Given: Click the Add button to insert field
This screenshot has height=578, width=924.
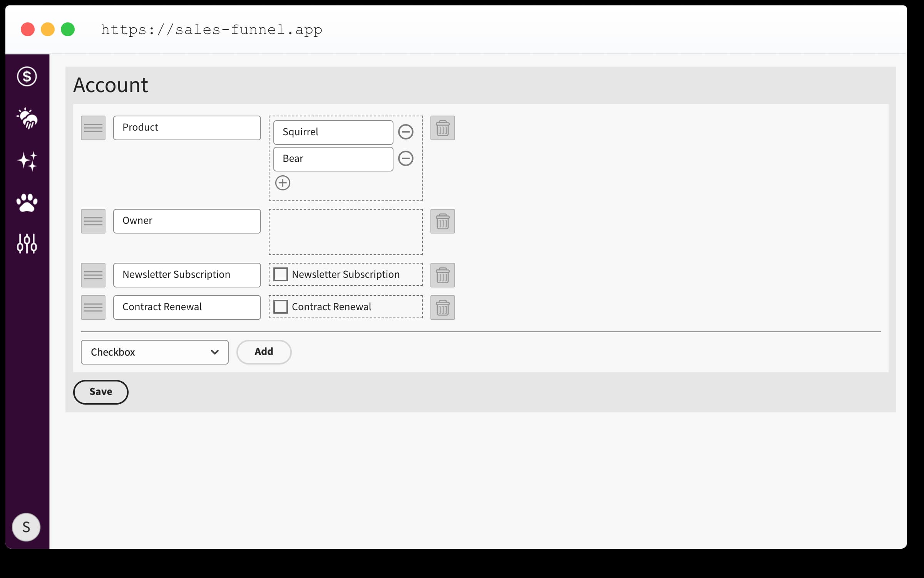Looking at the screenshot, I should (264, 351).
